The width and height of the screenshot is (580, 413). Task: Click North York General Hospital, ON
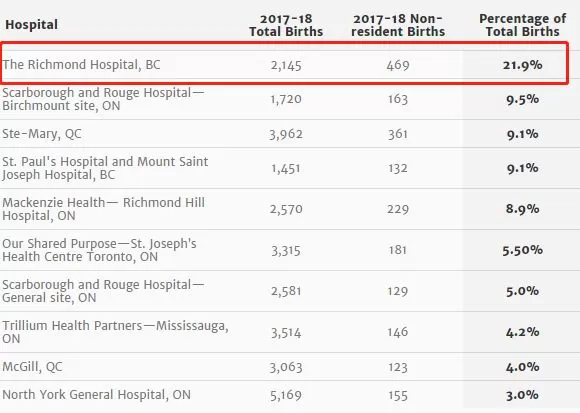97,395
